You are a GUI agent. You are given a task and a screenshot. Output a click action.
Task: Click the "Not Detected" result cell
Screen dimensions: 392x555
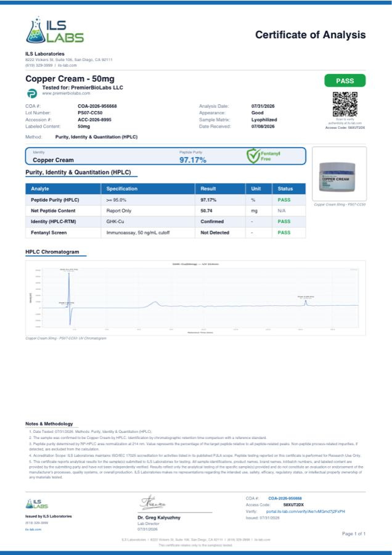click(x=214, y=232)
